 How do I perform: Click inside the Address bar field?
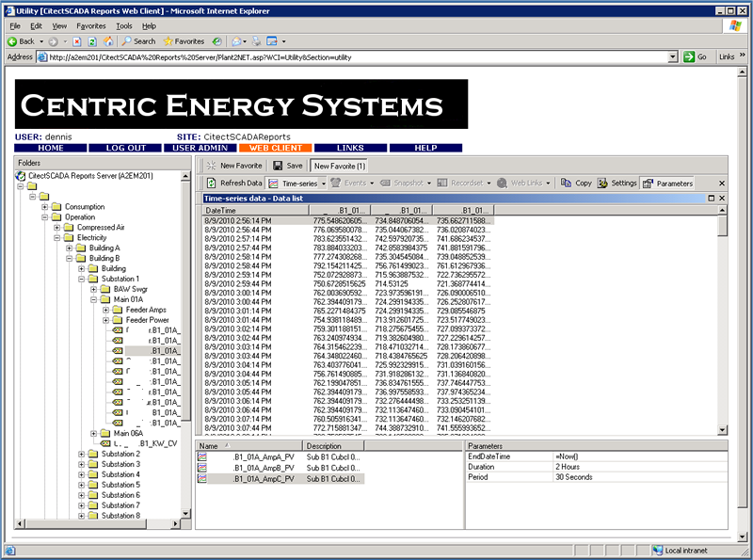coord(329,56)
